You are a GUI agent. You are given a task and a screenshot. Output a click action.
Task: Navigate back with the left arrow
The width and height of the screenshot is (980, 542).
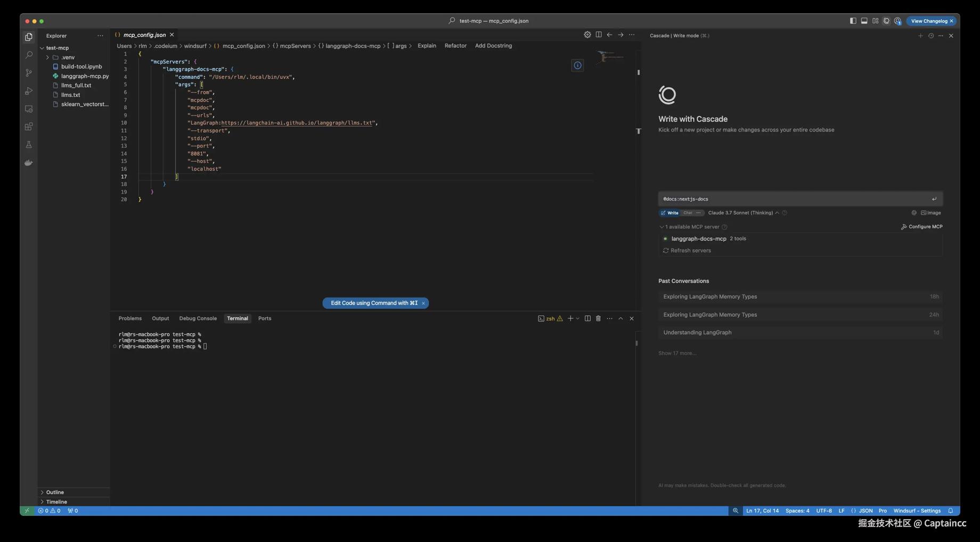(609, 35)
